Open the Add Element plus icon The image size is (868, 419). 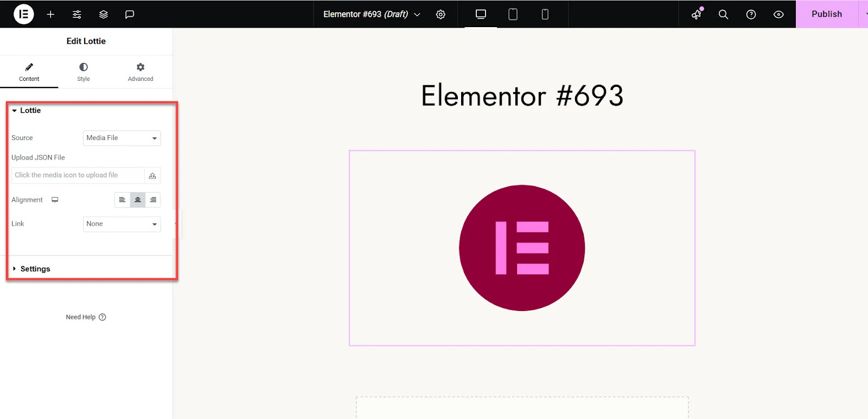point(50,14)
